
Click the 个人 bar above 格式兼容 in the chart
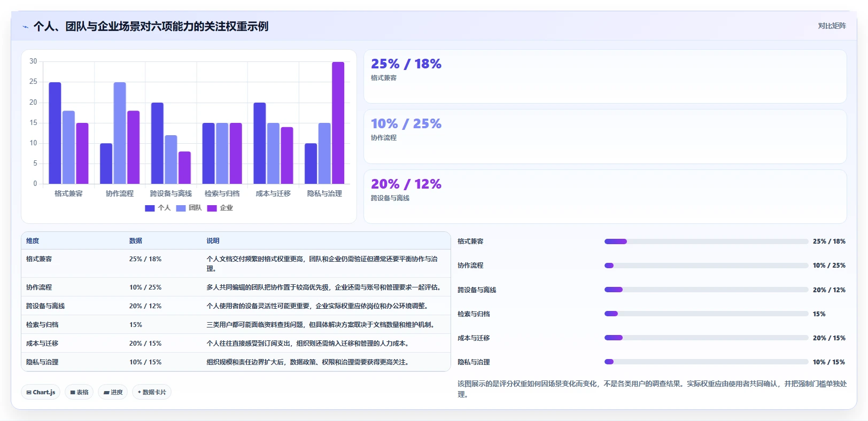55,133
